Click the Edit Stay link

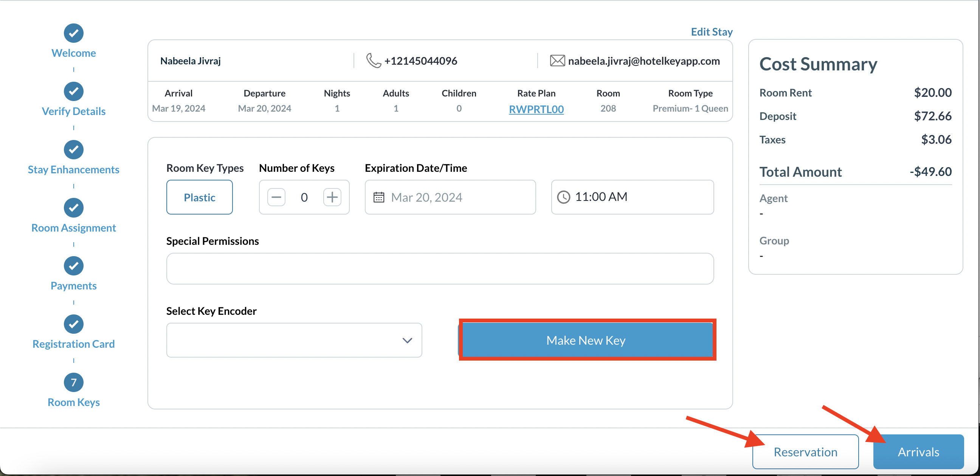tap(712, 32)
